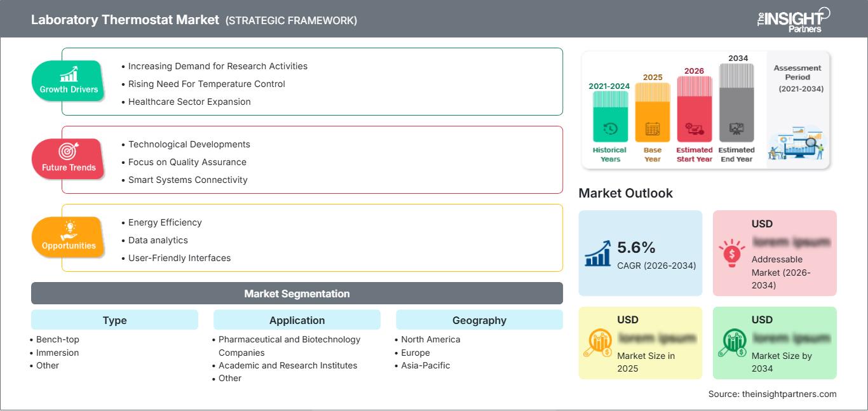Click the Energy Efficiency bullet text
This screenshot has width=868, height=411.
tap(165, 222)
